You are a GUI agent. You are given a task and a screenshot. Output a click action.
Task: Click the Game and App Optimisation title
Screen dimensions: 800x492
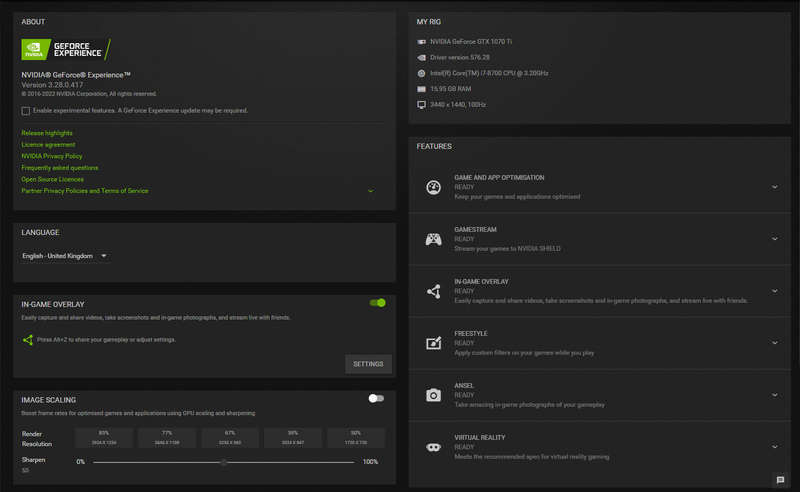click(x=499, y=178)
